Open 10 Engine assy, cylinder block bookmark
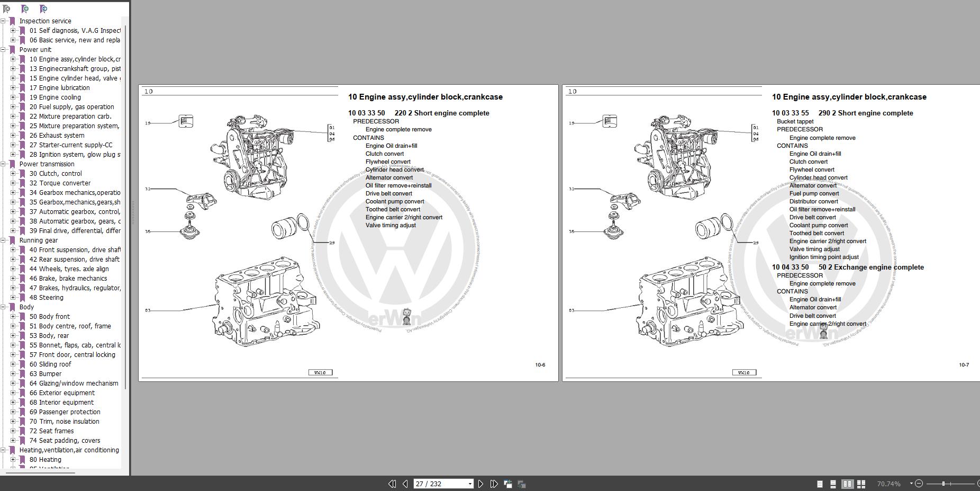Image resolution: width=980 pixels, height=491 pixels. click(x=75, y=59)
